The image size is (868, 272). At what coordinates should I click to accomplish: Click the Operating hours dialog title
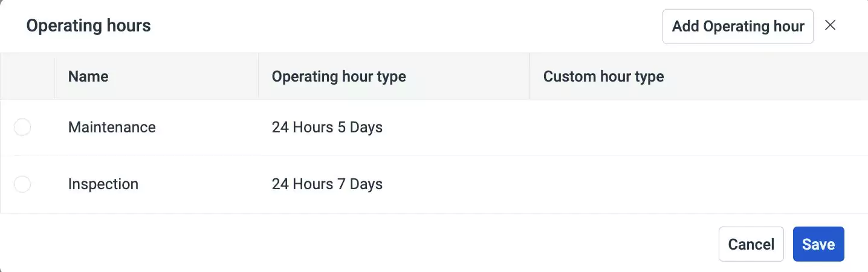click(x=88, y=26)
